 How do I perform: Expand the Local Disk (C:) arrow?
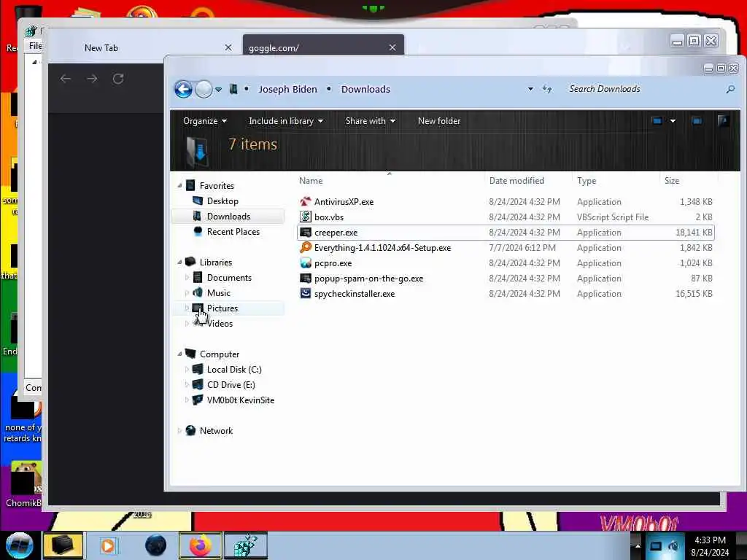click(187, 369)
